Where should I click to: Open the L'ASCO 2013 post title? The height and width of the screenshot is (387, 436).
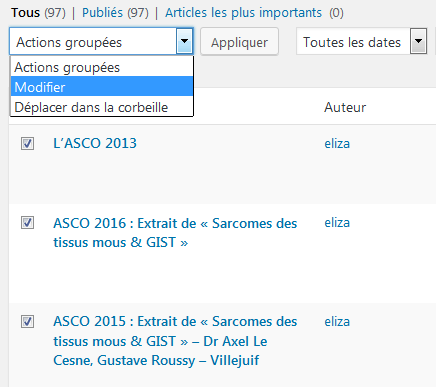(95, 143)
